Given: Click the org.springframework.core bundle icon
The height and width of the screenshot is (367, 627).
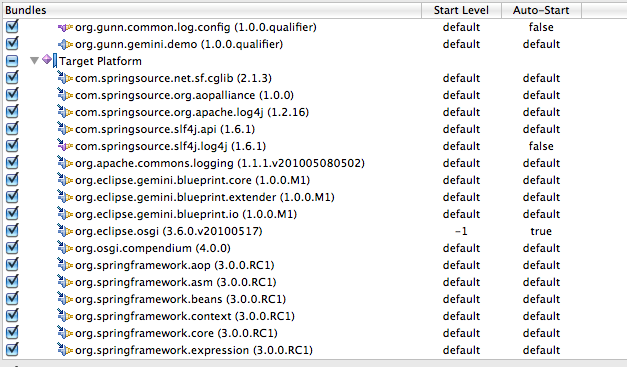Looking at the screenshot, I should (x=65, y=333).
